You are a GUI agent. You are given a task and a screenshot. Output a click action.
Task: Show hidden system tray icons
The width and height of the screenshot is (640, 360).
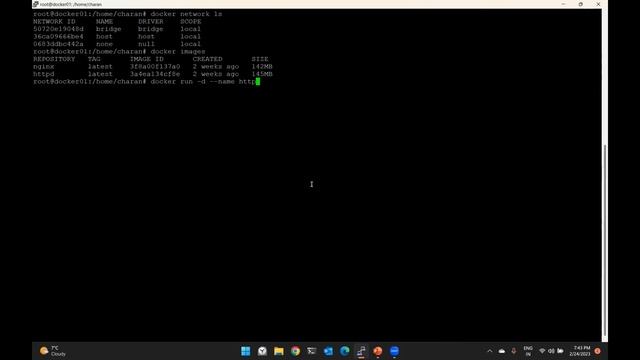pyautogui.click(x=489, y=351)
